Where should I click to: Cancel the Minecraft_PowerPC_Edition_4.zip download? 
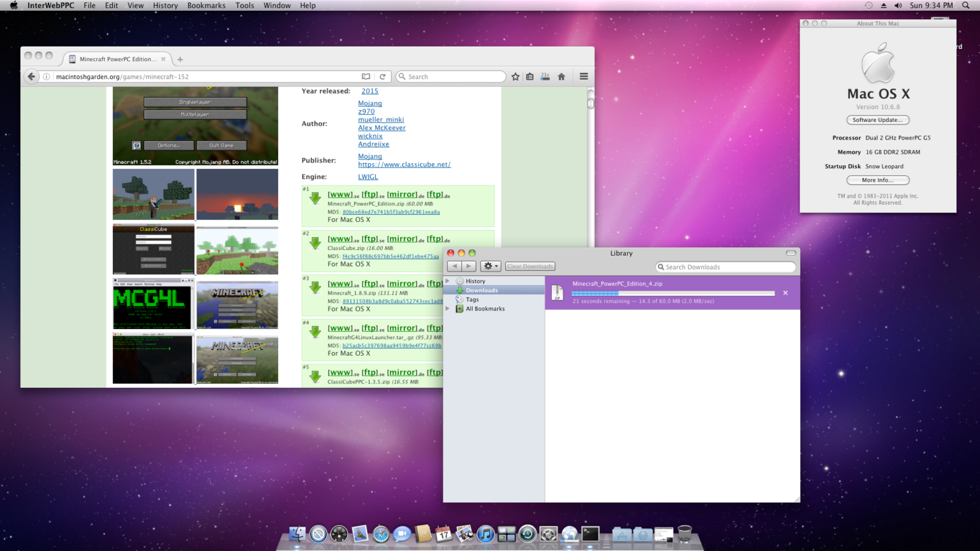[x=785, y=293]
